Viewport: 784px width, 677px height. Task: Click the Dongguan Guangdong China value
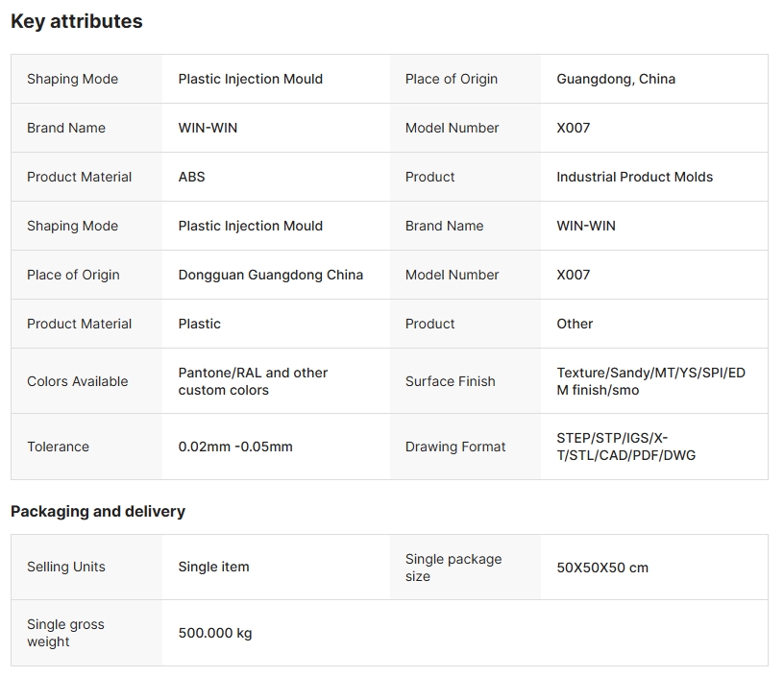click(x=271, y=275)
